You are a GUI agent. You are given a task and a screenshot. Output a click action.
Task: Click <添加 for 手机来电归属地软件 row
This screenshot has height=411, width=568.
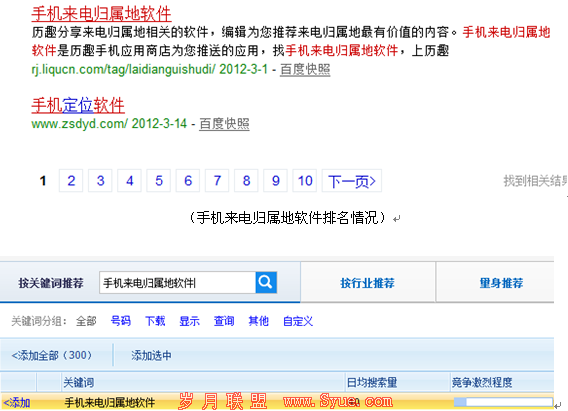[x=17, y=402]
